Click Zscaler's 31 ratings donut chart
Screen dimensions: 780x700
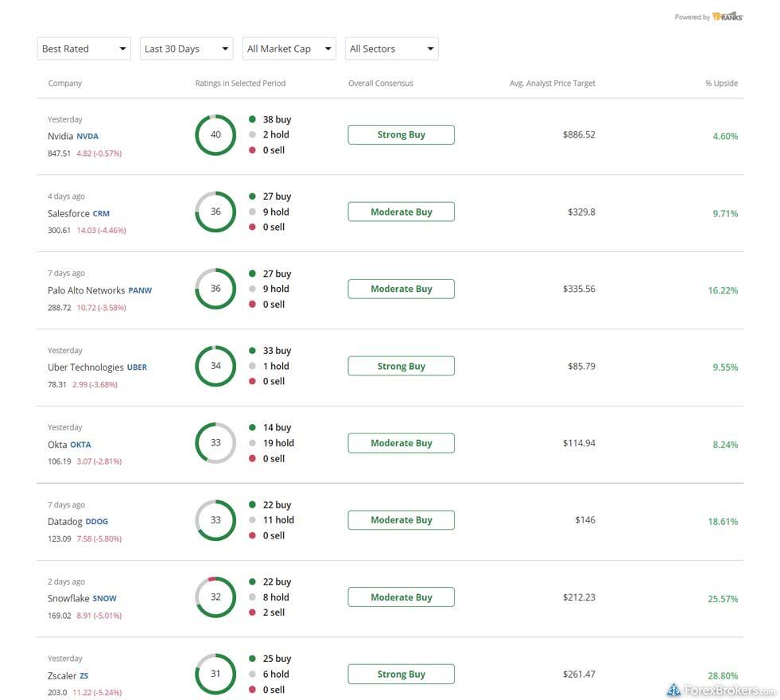(215, 674)
